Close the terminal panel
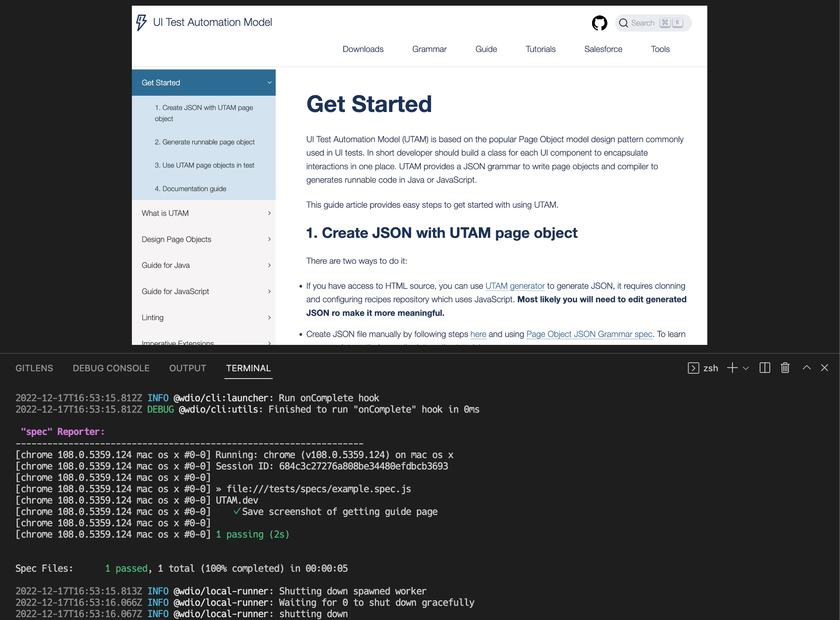840x620 pixels. tap(825, 368)
